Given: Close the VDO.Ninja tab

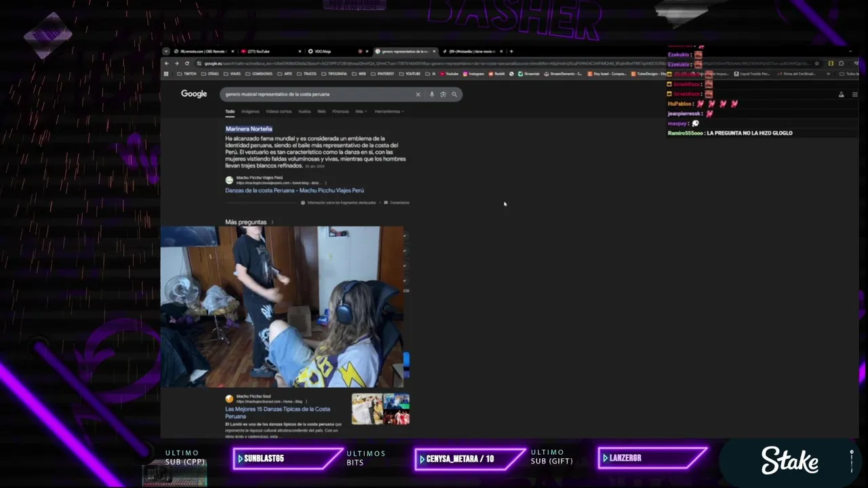Looking at the screenshot, I should [368, 51].
